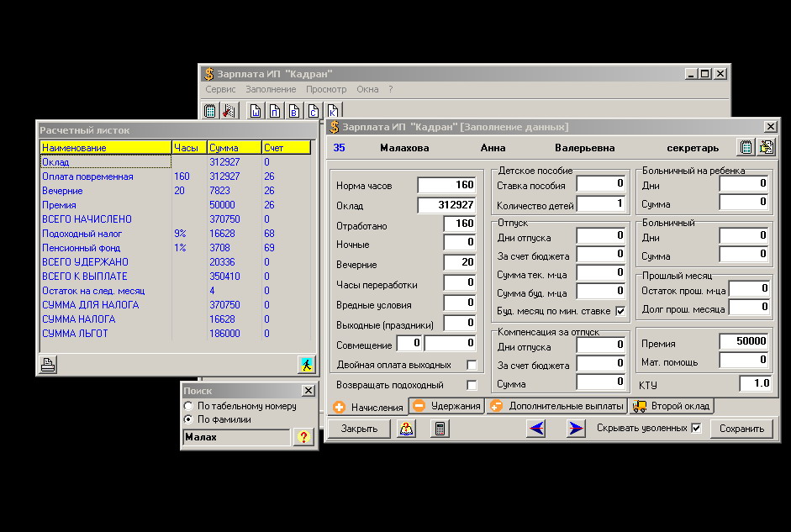Click the toolbar document icon labeled Ш
This screenshot has height=532, width=791.
point(255,111)
